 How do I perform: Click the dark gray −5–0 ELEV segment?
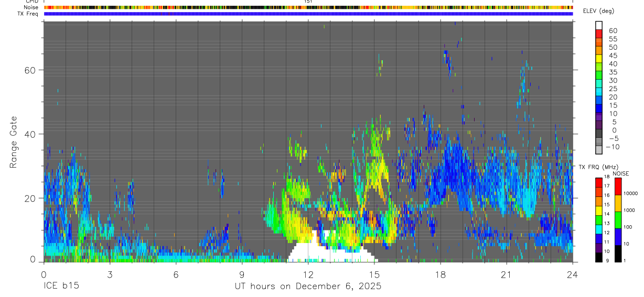[x=599, y=132]
